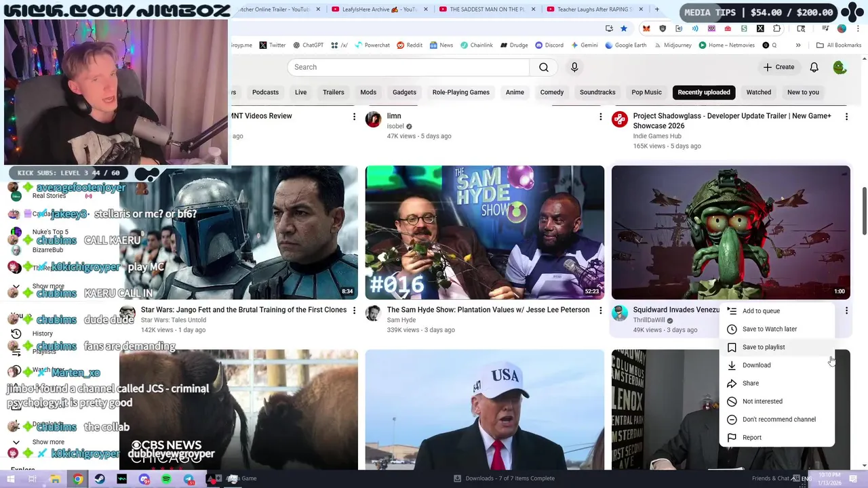
Task: Click the ThrillDaWill channel avatar
Action: coord(619,312)
